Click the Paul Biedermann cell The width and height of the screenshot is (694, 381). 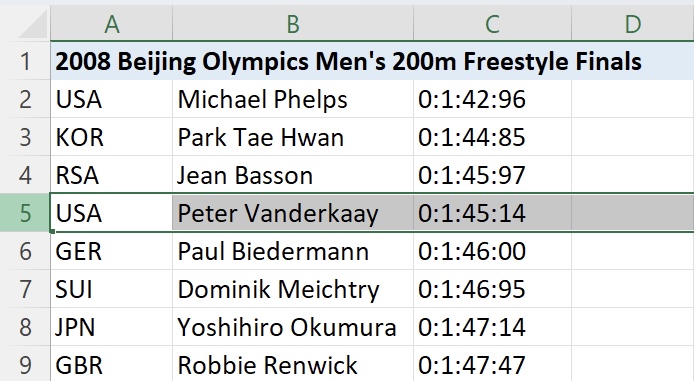click(293, 251)
